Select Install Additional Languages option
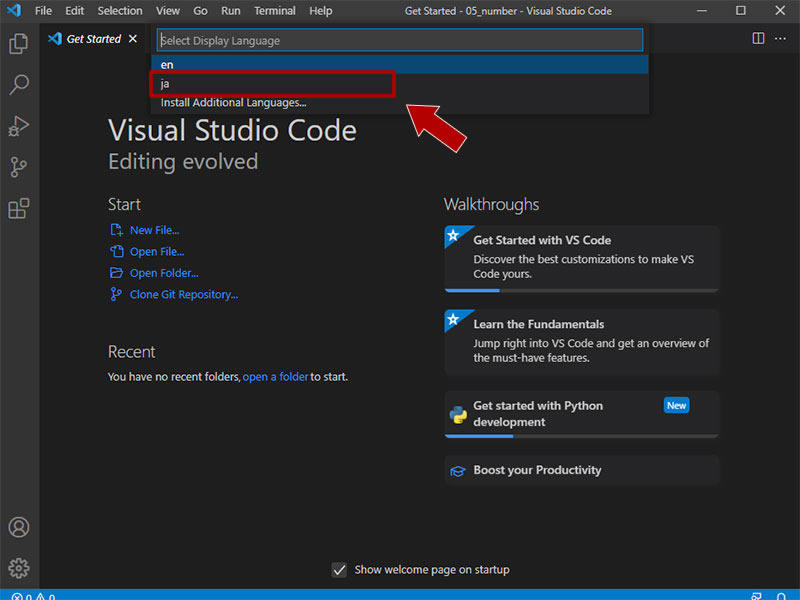800x600 pixels. pos(399,103)
